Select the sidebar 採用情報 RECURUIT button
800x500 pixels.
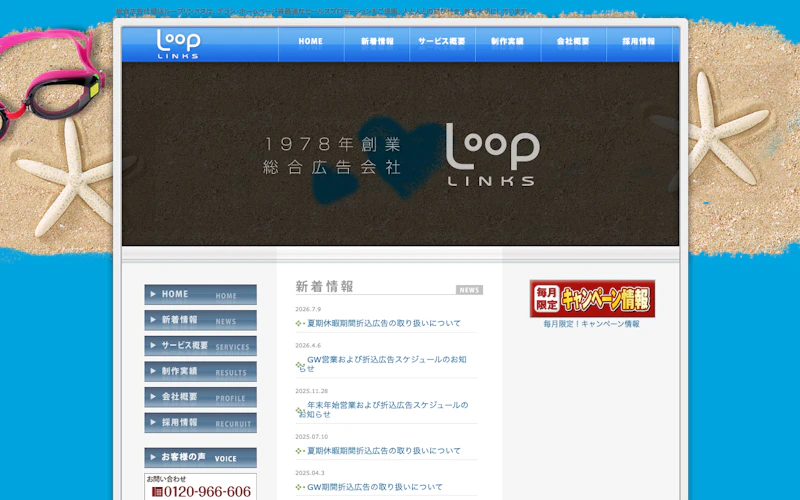201,422
